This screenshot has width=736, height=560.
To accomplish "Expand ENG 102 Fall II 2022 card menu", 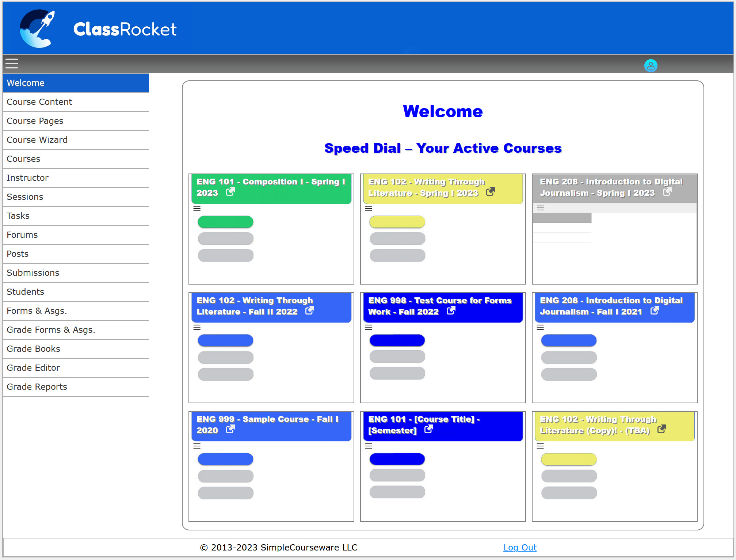I will pos(197,327).
